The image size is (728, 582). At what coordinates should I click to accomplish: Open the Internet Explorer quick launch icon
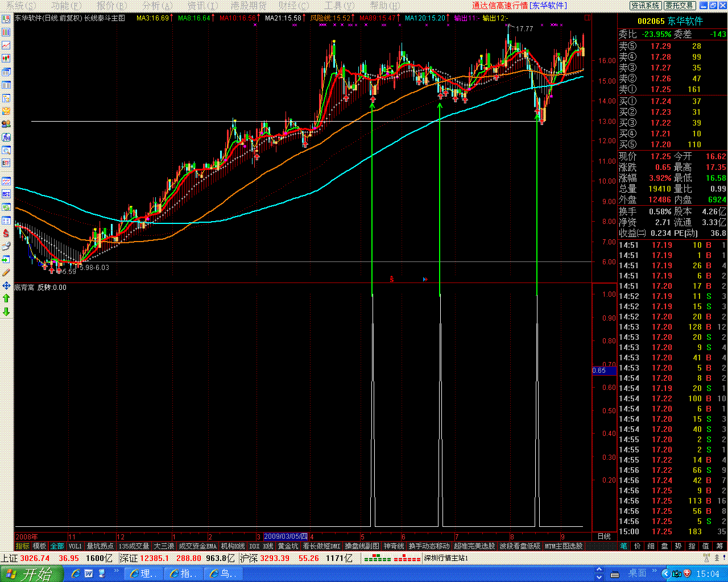[x=76, y=574]
